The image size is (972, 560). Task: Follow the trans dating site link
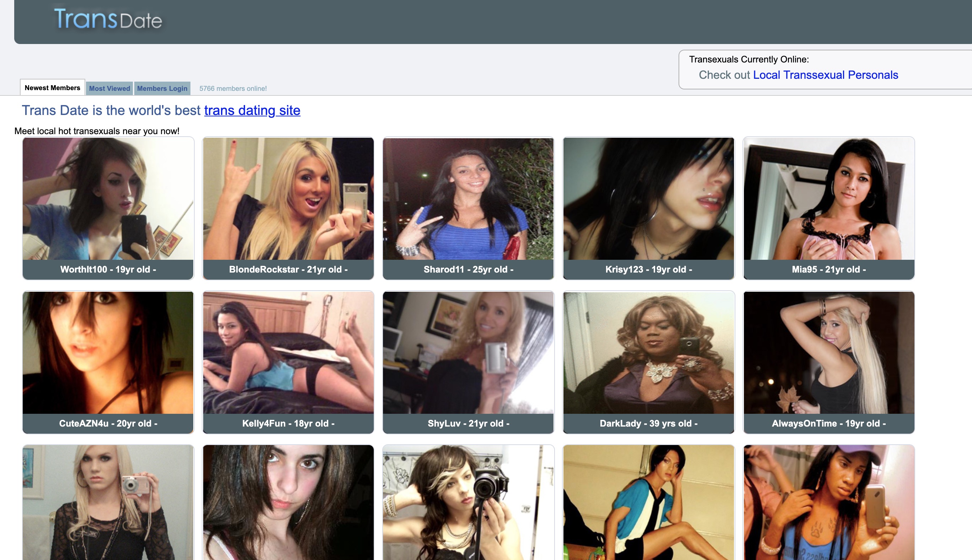(x=252, y=110)
